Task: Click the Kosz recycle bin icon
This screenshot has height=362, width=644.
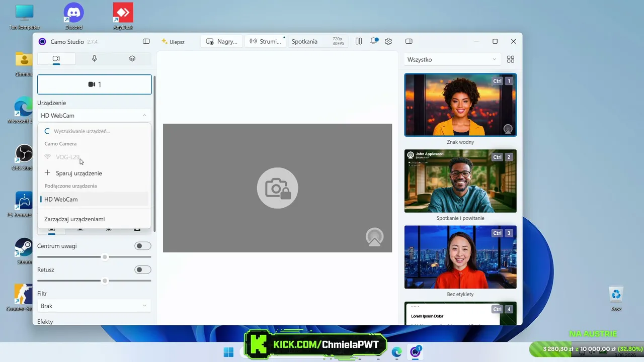Action: 616,299
